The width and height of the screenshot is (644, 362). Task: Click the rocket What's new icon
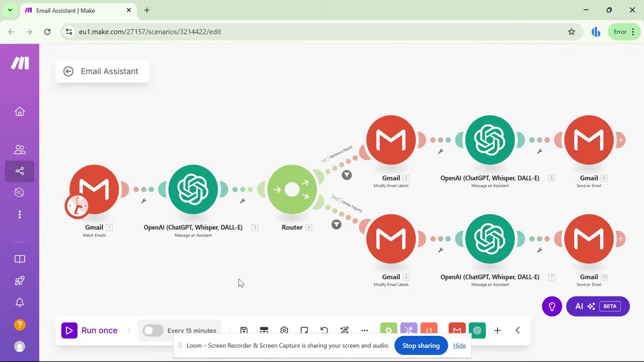coord(20,281)
